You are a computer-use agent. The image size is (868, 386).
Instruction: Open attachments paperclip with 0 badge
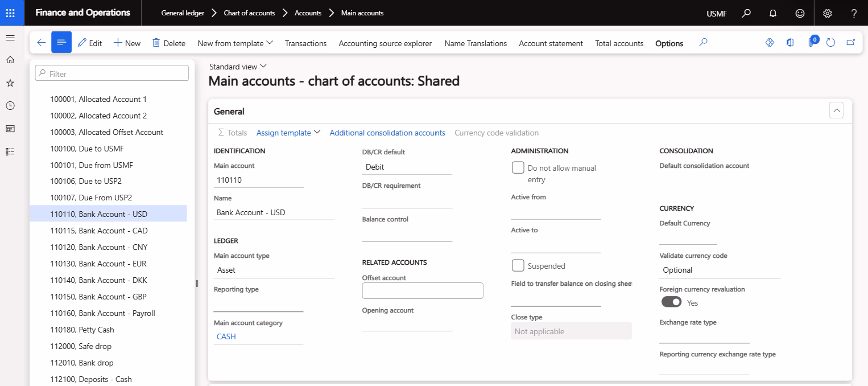pos(812,42)
